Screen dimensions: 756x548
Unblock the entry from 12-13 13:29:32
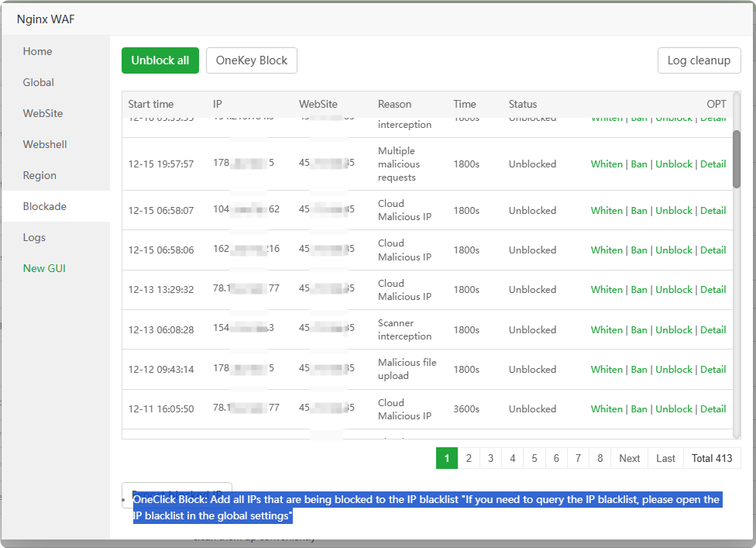coord(674,289)
